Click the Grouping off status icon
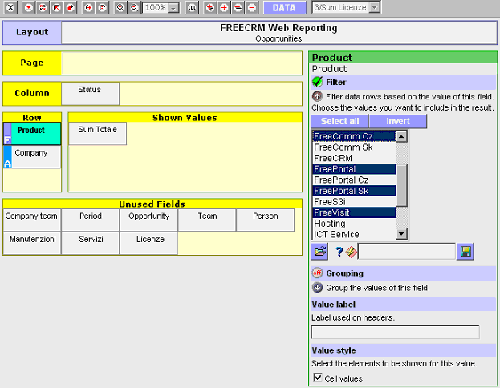This screenshot has width=500, height=388. (x=317, y=273)
